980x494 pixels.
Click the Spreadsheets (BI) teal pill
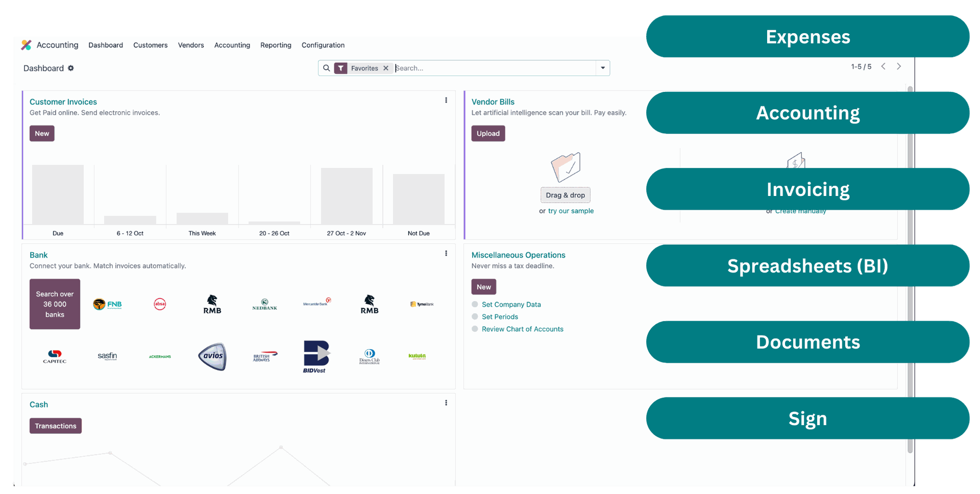[x=807, y=265]
